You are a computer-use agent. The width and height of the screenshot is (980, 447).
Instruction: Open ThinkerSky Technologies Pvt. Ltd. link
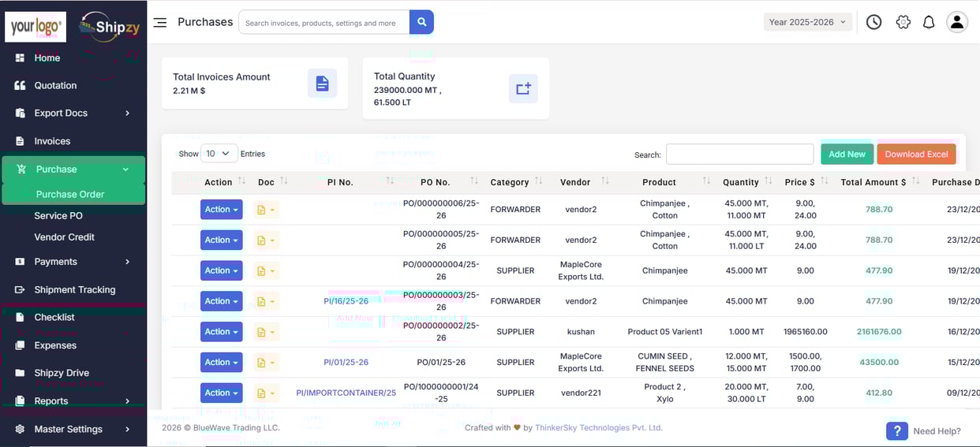tap(599, 427)
